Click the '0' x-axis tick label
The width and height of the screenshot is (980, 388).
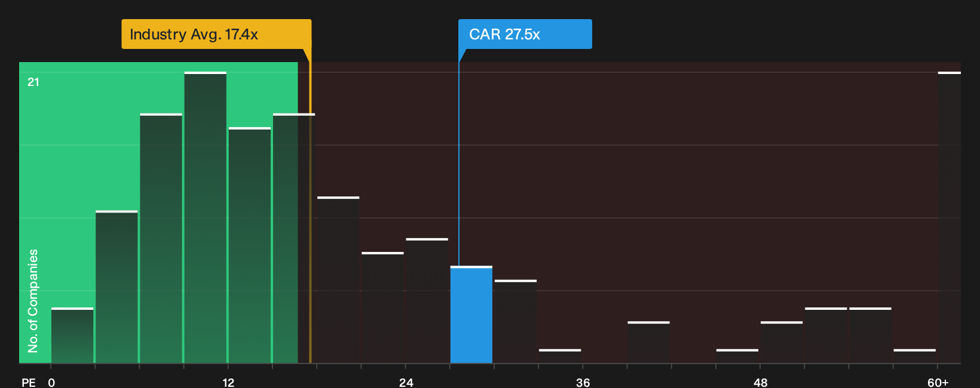click(x=51, y=382)
